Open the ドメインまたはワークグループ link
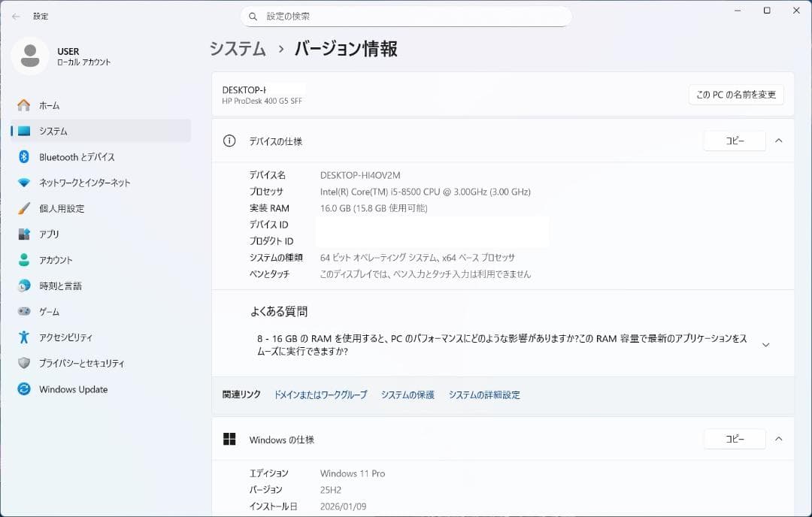The image size is (812, 517). [x=320, y=394]
